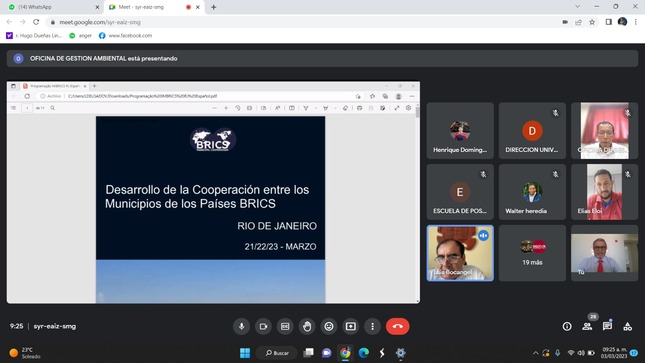Viewport: 645px width, 363px height.
Task: Open Task View on the taskbar
Action: point(308,353)
